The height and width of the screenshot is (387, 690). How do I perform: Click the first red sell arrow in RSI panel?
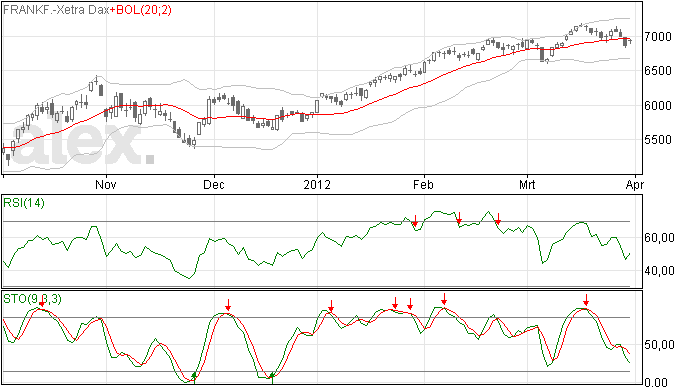(415, 221)
